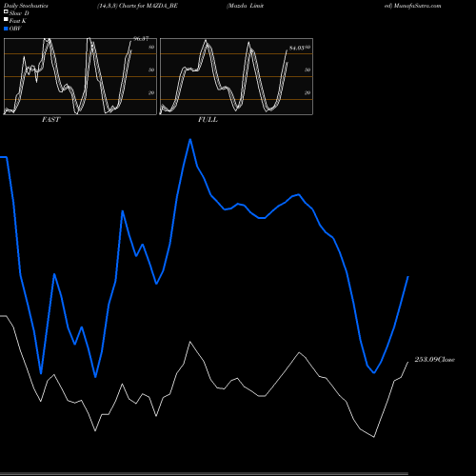Click the FULL stochastic chart thumbnail

click(x=236, y=76)
